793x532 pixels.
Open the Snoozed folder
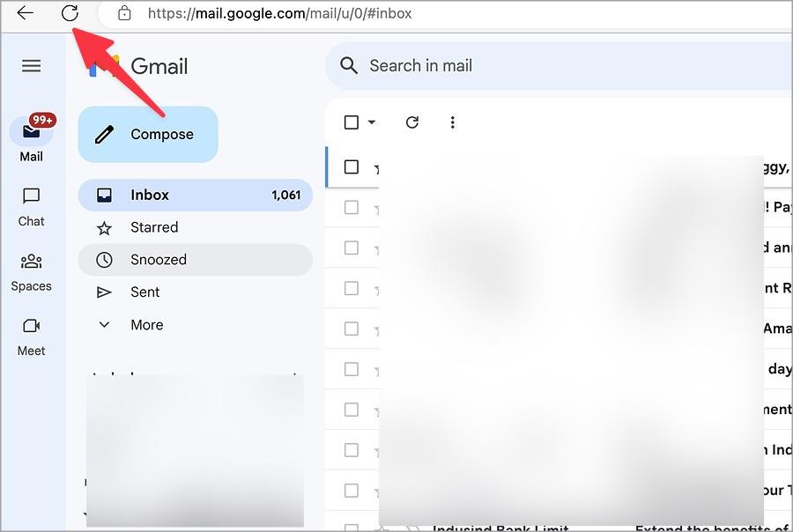(196, 260)
